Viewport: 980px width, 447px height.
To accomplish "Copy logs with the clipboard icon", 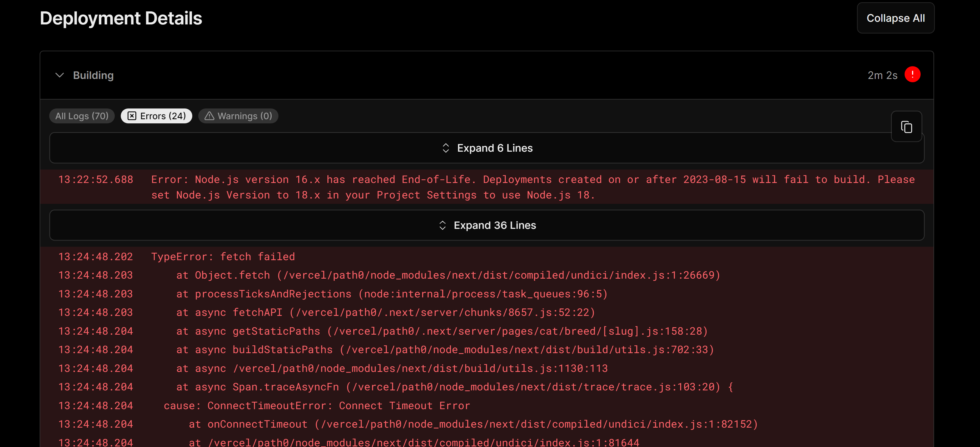I will (907, 127).
